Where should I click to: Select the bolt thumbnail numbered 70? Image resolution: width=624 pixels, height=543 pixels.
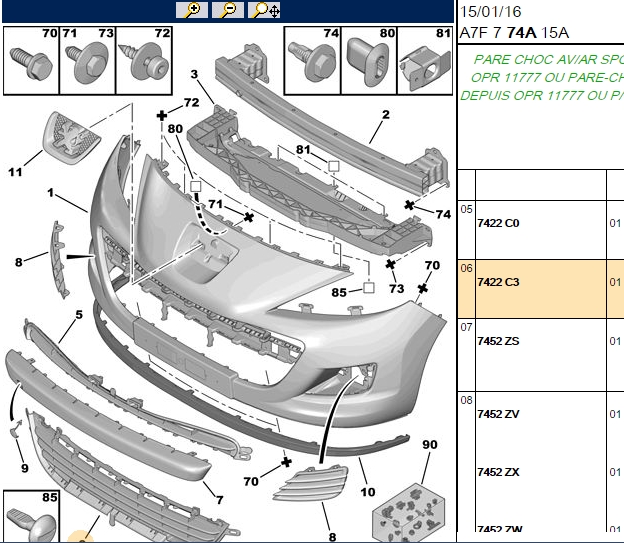click(x=31, y=61)
